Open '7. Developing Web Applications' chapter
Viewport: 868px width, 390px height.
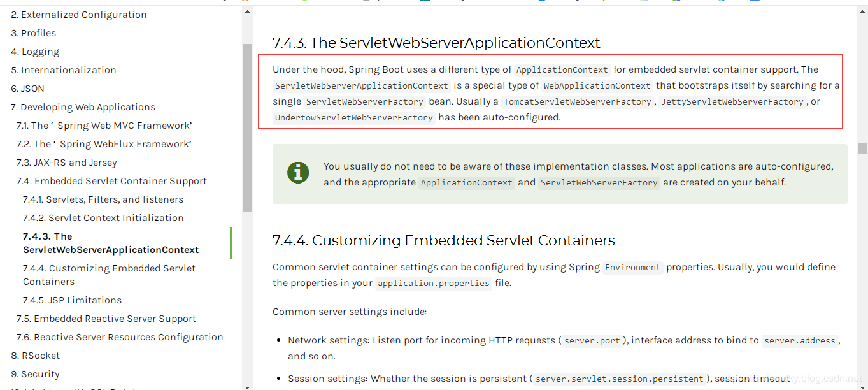tap(83, 107)
